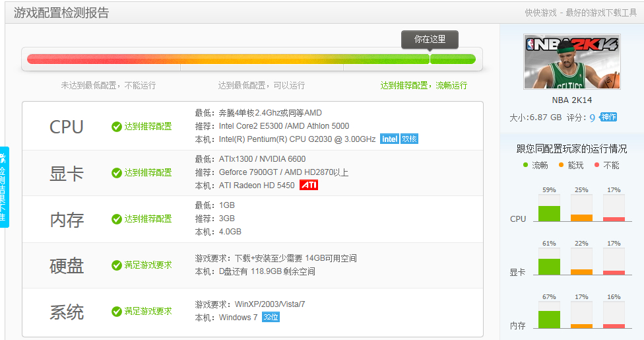644x340 pixels.
Task: Click the 32位 system badge
Action: coord(271,317)
